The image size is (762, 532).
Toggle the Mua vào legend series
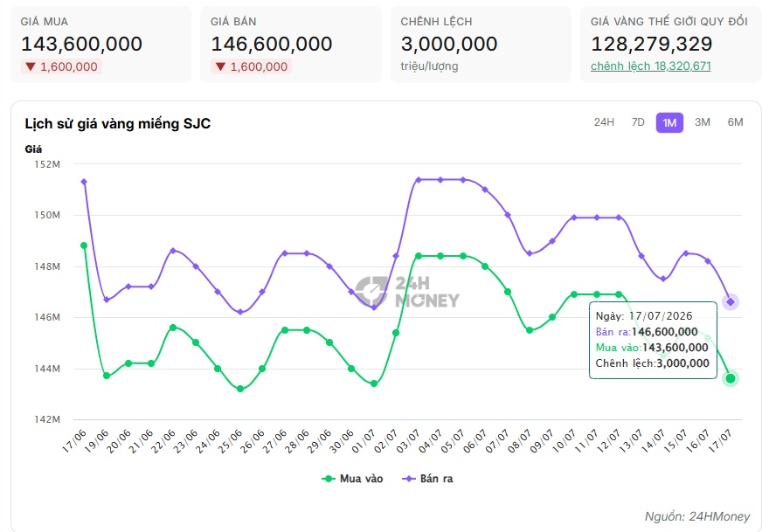click(352, 479)
